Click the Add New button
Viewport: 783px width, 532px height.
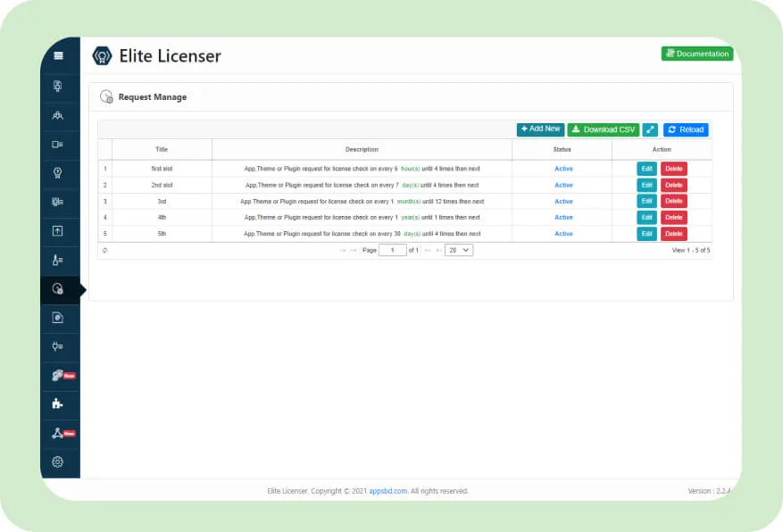pos(541,129)
